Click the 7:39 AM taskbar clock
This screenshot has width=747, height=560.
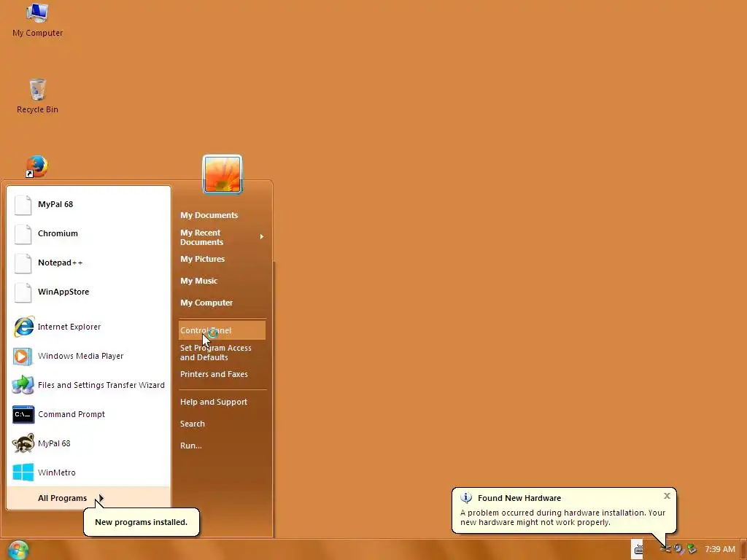(720, 550)
